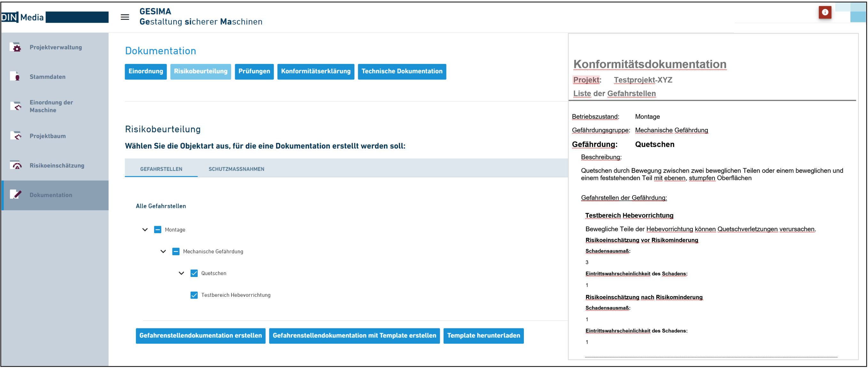Click the Risikoeinschätzung gauge icon
Screen dimensions: 868x368
point(15,165)
